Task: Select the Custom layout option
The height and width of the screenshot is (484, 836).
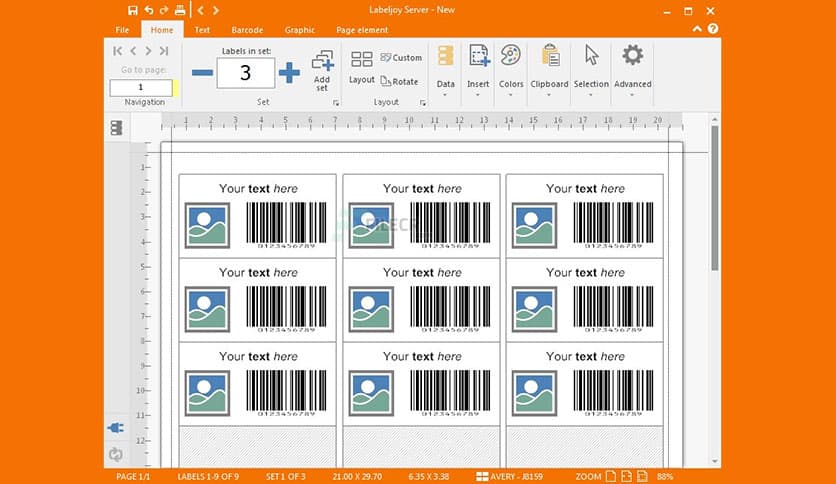Action: click(x=401, y=58)
